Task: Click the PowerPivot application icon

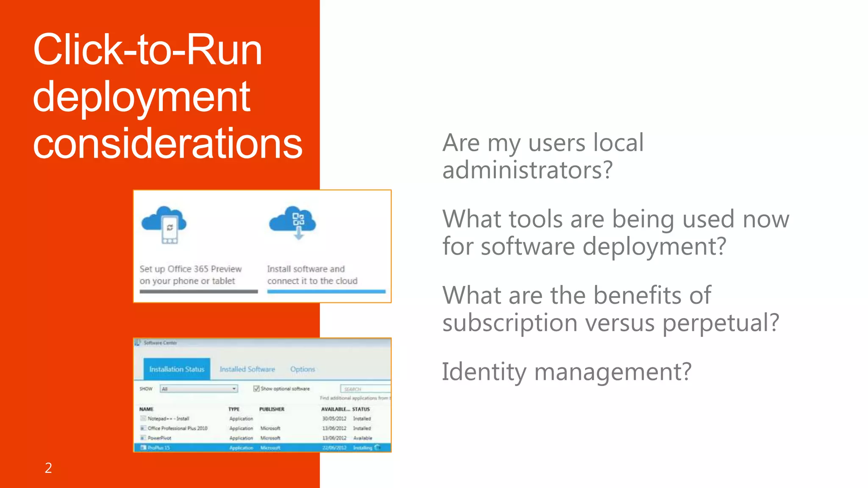Action: coord(143,438)
